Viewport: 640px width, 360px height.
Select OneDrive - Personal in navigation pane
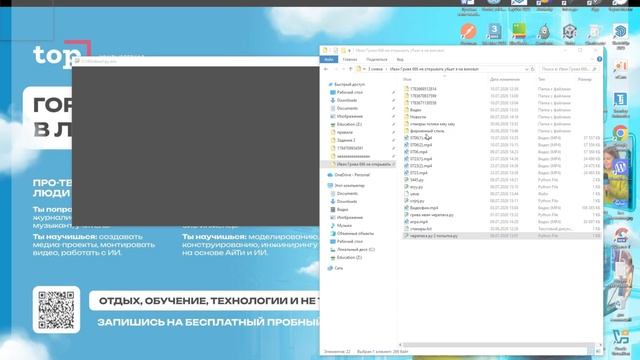pos(351,175)
